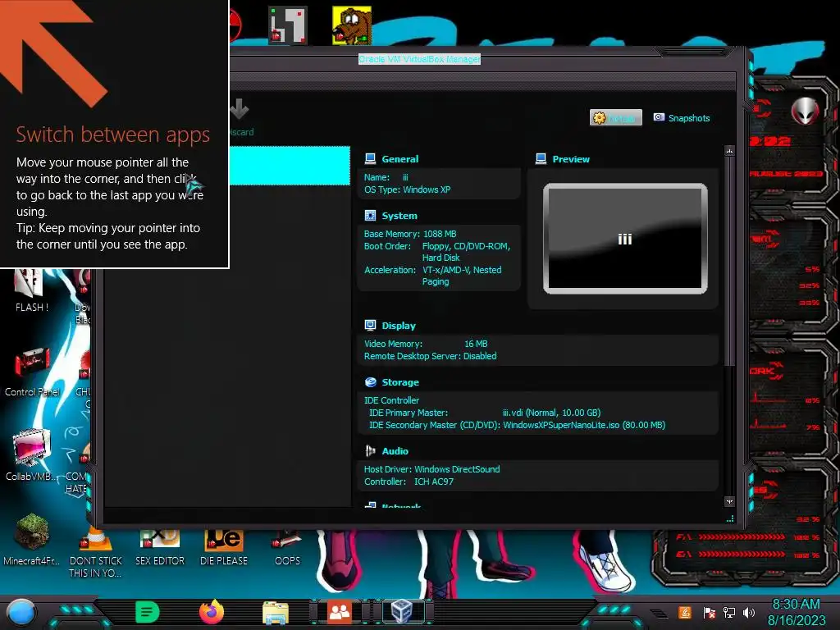Select the highlighted cyan VM entry in list
Viewport: 840px width, 630px height.
290,166
